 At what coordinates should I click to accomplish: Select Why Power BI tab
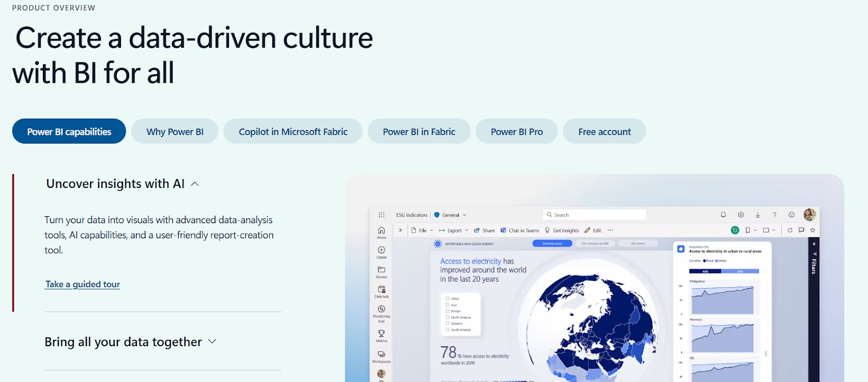pyautogui.click(x=175, y=132)
